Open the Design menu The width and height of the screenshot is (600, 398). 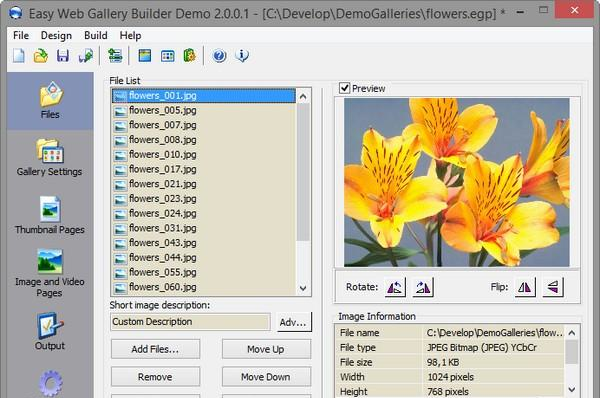tap(56, 36)
